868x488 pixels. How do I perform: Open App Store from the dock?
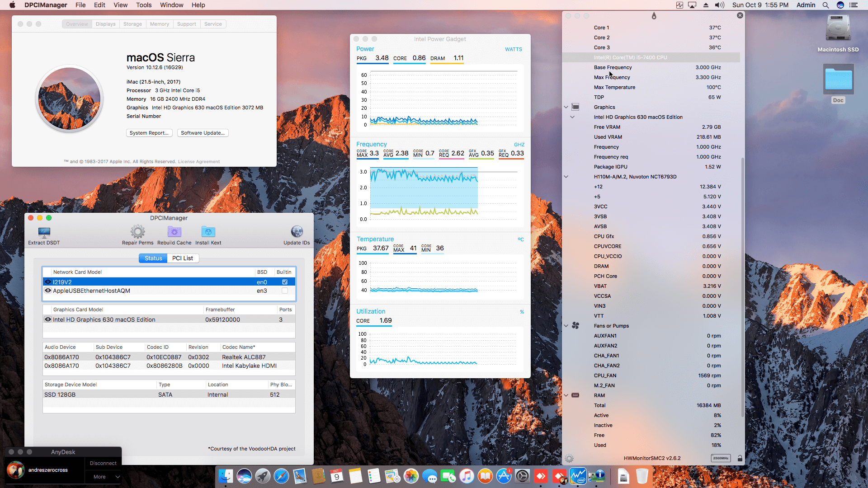[504, 476]
